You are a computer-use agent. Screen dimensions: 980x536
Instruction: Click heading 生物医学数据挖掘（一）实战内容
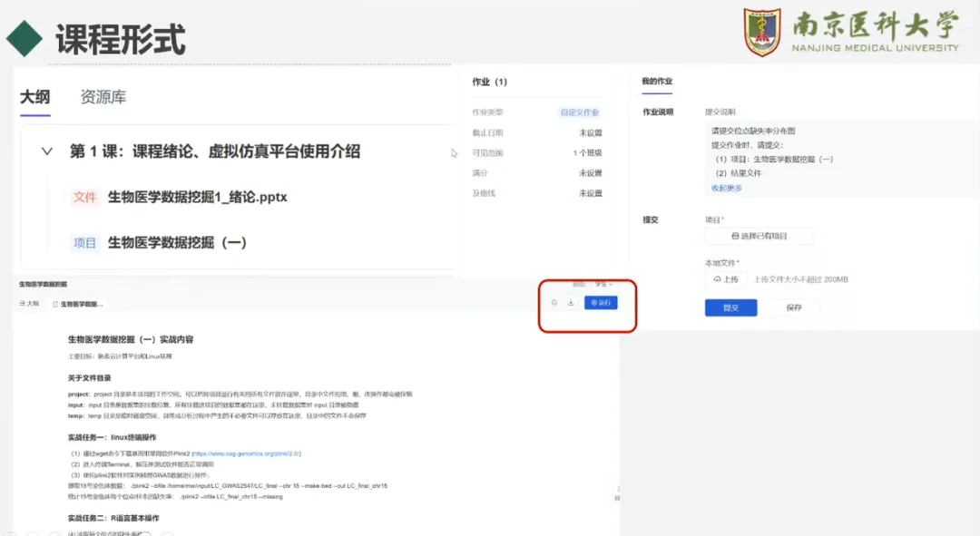(131, 339)
